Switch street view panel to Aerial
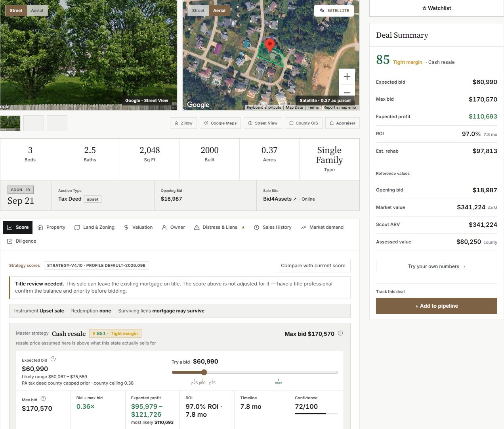The image size is (504, 429). (x=37, y=10)
